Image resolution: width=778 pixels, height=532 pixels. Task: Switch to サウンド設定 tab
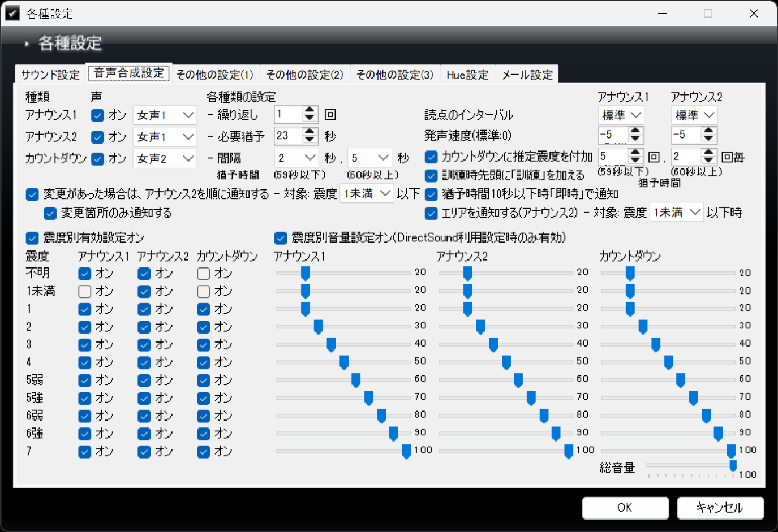point(50,75)
